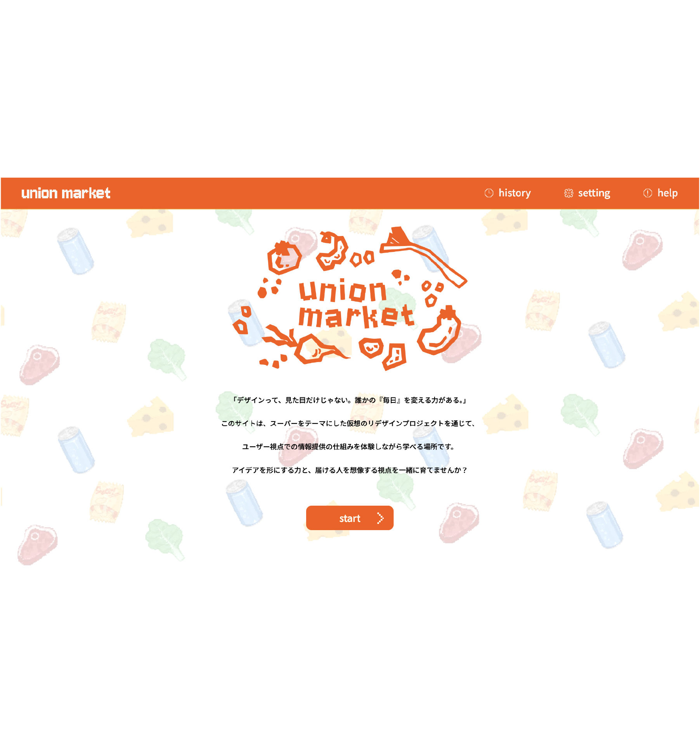Click the text line starting ユーザー視点での
The image size is (700, 749).
coord(349,446)
